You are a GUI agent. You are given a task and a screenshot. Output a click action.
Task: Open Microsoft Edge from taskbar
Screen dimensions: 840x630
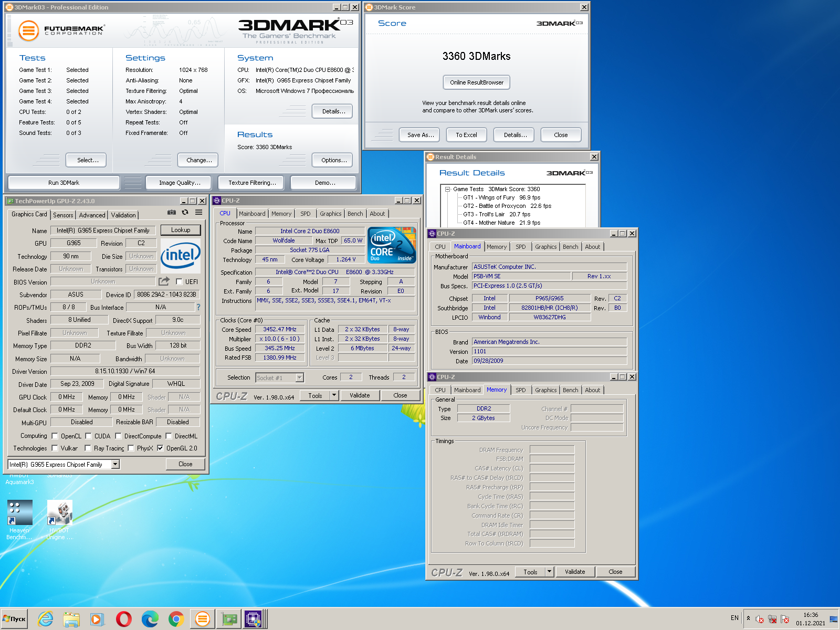(150, 619)
